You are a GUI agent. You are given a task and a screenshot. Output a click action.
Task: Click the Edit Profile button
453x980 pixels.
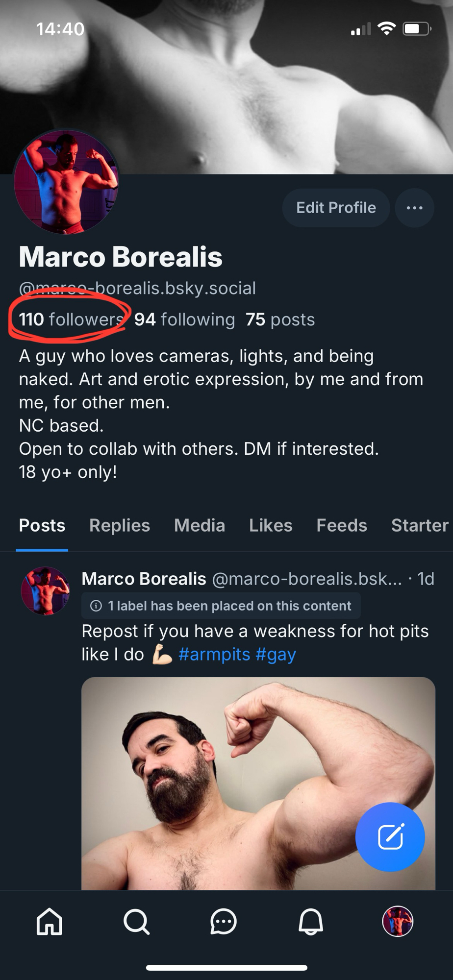click(336, 208)
